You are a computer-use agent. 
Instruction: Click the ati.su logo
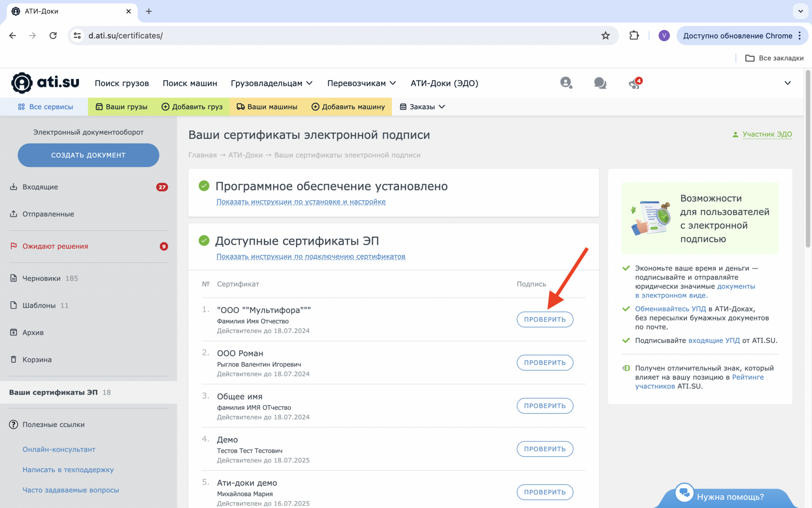tap(45, 83)
